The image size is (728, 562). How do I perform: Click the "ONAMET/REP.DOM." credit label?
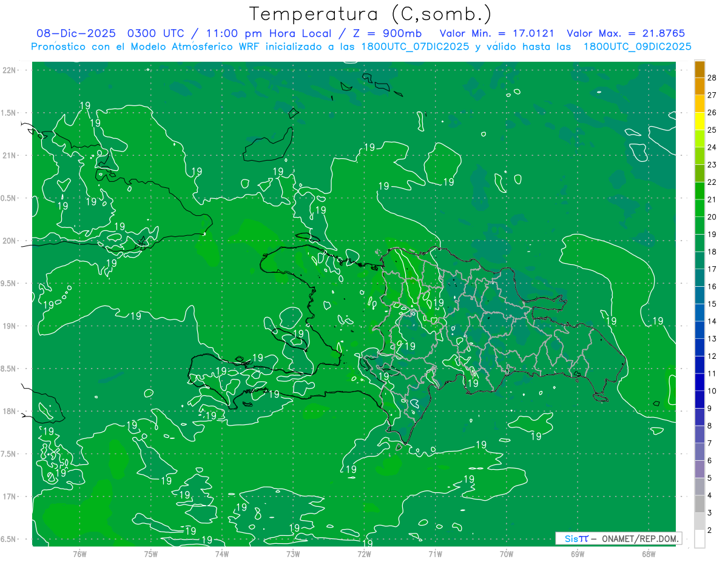pyautogui.click(x=639, y=538)
